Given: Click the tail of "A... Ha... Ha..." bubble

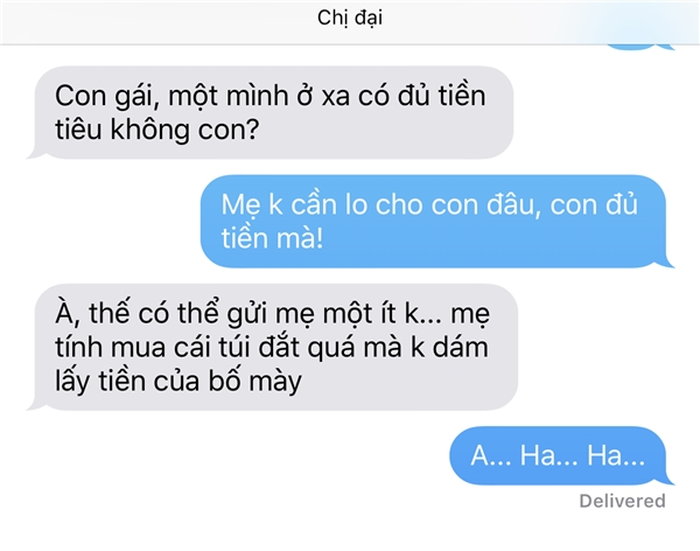Looking at the screenshot, I should click(x=667, y=478).
